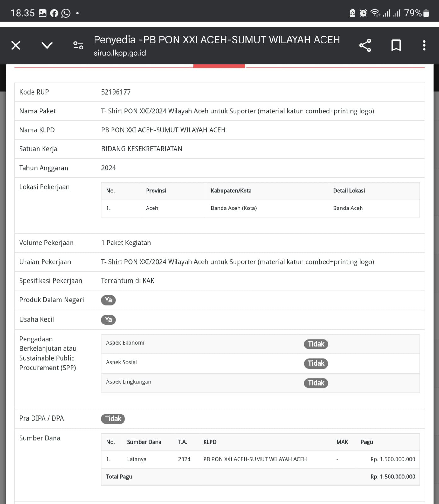The width and height of the screenshot is (439, 504).
Task: Tap the Lokasi Pekerjaan row label
Action: (x=44, y=187)
